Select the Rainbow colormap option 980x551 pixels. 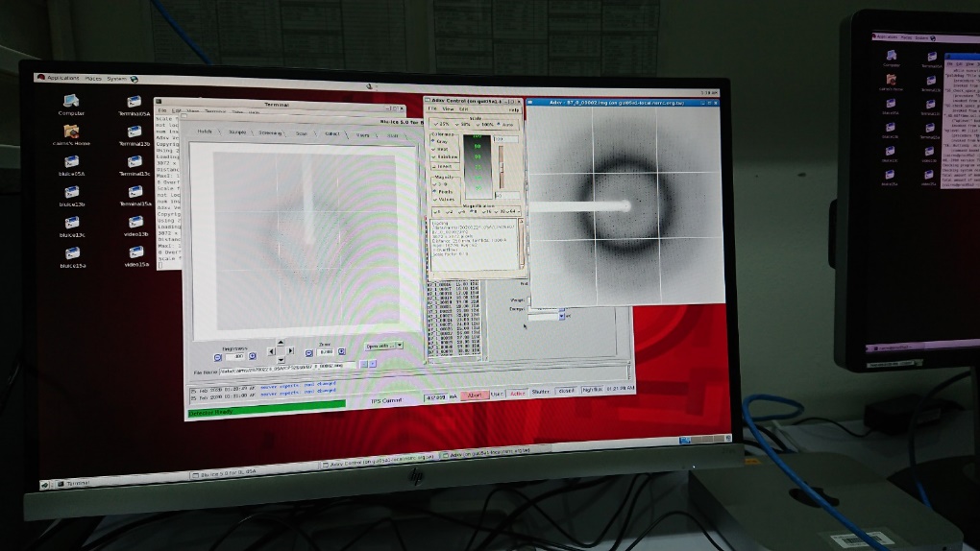point(444,156)
